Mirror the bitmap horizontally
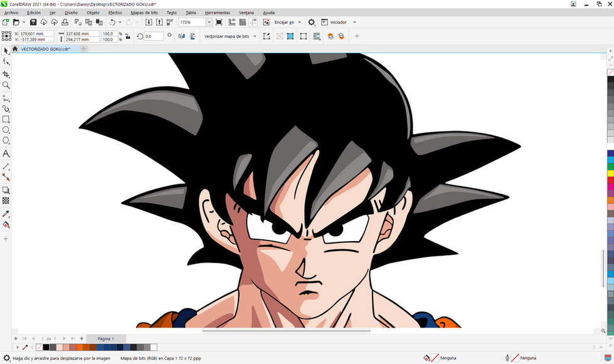614x364 pixels. coord(182,36)
